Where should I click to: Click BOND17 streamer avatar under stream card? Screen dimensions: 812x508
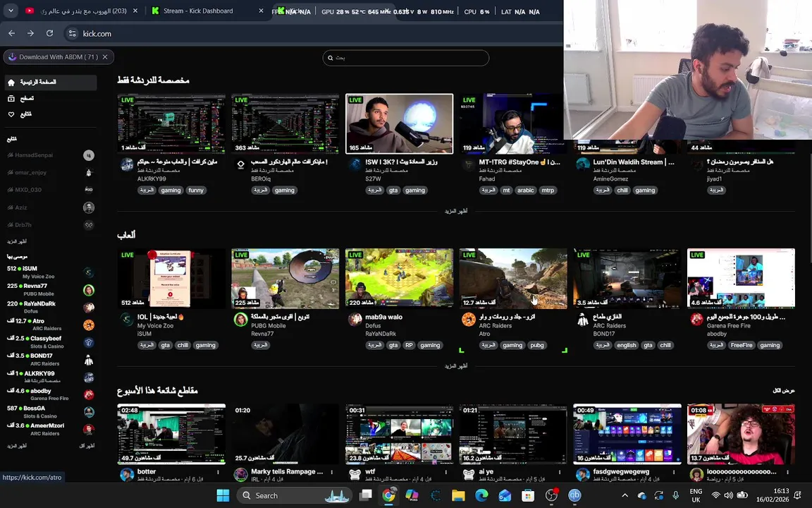tap(583, 320)
